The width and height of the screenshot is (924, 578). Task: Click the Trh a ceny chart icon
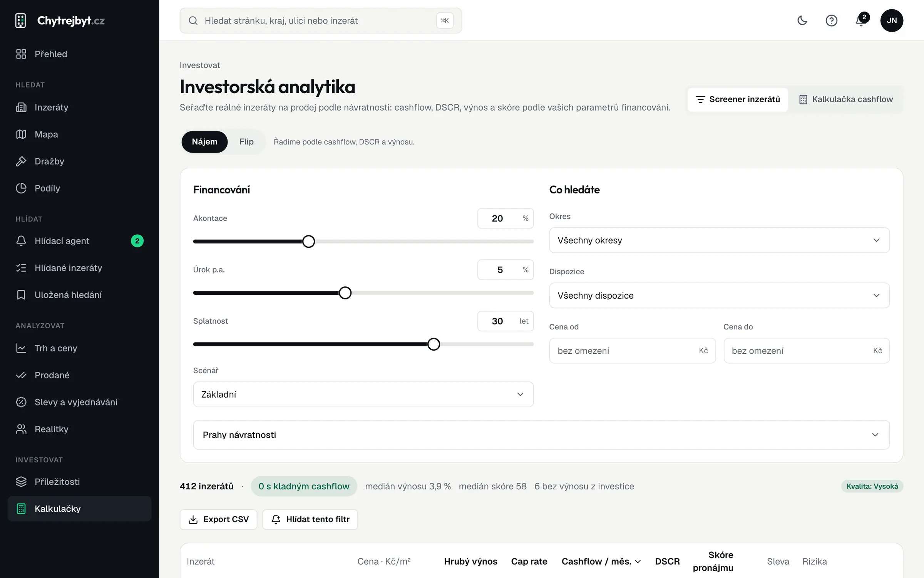(x=21, y=348)
